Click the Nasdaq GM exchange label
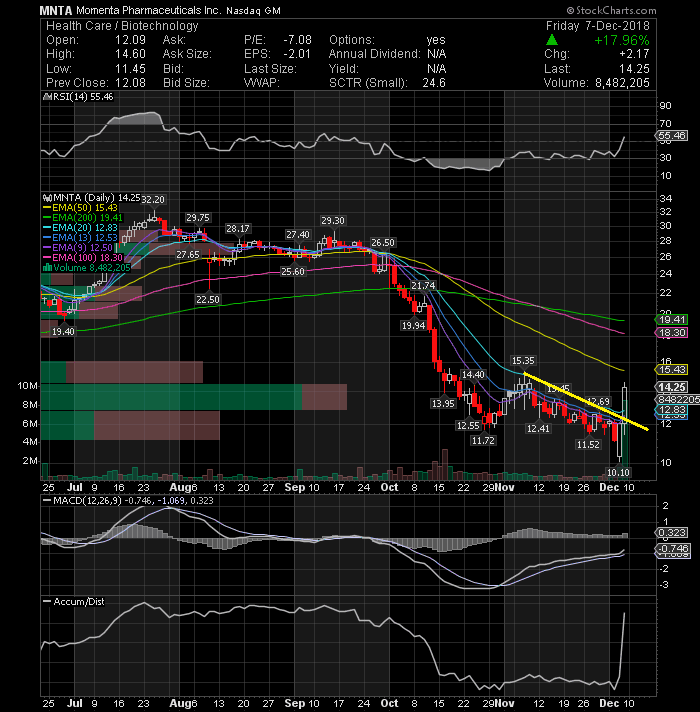 tap(253, 10)
